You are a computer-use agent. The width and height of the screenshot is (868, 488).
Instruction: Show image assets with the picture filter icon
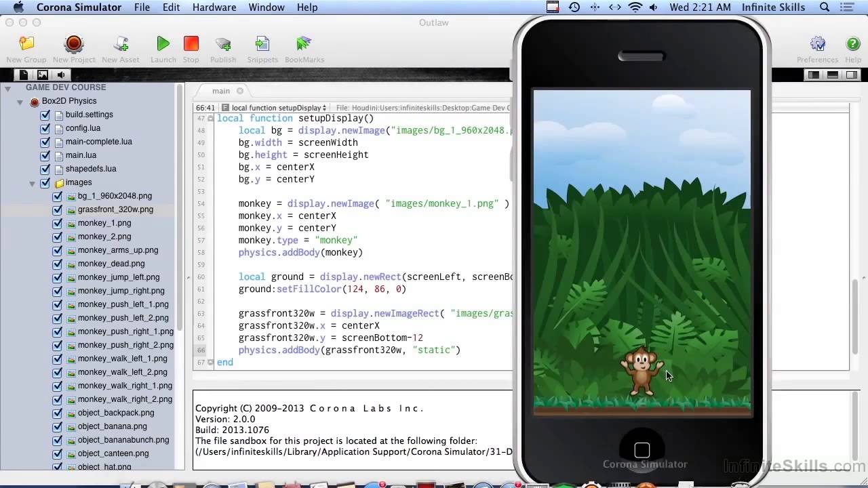click(x=43, y=75)
